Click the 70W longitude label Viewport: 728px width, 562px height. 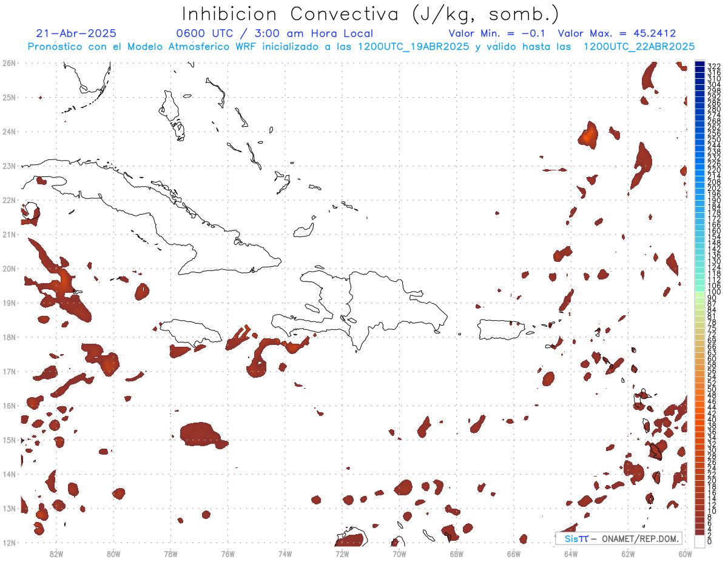pyautogui.click(x=399, y=553)
